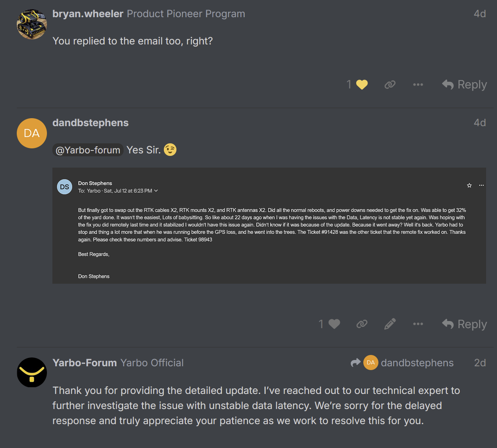Copy link to dandbstephens' post
Viewport: 497px width, 448px height.
pos(362,324)
